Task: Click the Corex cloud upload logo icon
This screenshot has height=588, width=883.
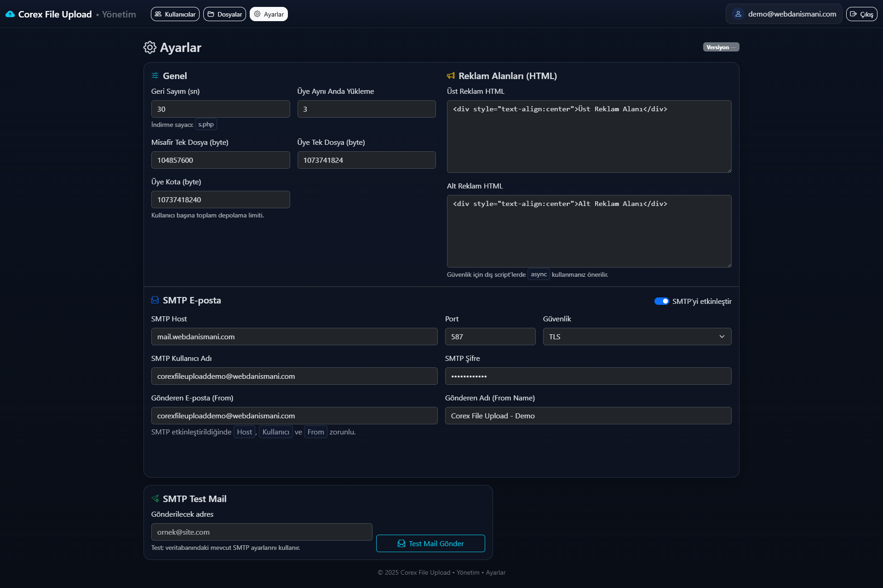Action: 10,14
